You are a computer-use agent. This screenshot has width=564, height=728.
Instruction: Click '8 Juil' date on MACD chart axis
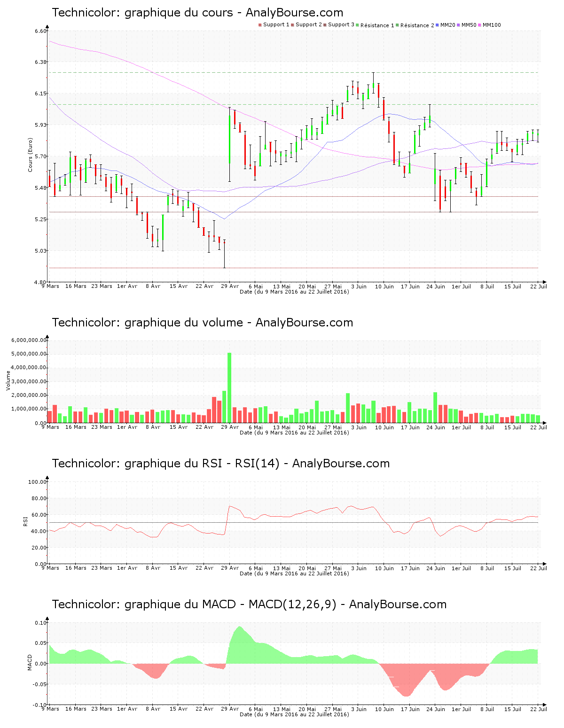(x=487, y=709)
